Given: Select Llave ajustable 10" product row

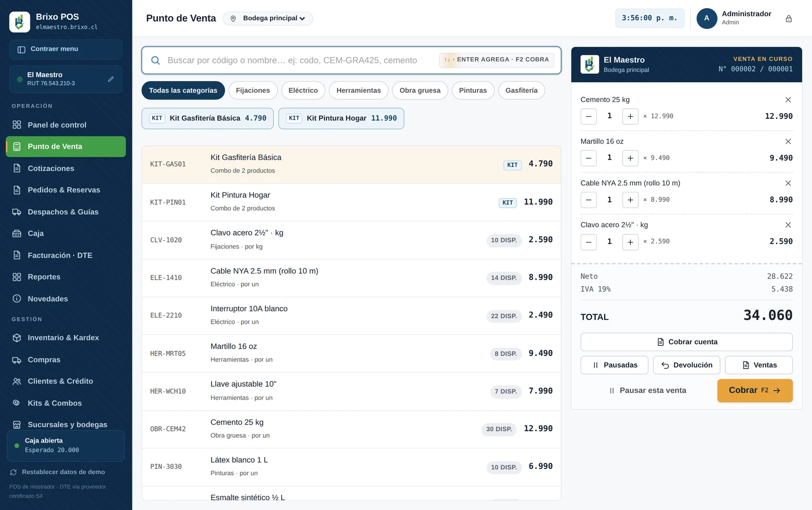Looking at the screenshot, I should (351, 391).
